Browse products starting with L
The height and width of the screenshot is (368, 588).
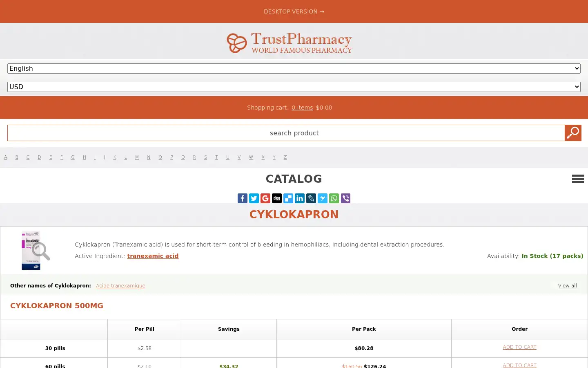coord(125,157)
